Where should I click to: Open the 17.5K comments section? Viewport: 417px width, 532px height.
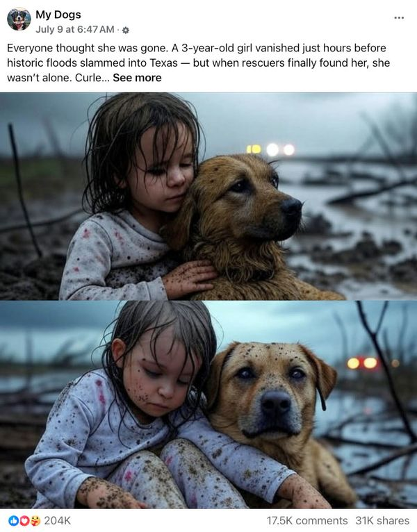[x=307, y=520]
